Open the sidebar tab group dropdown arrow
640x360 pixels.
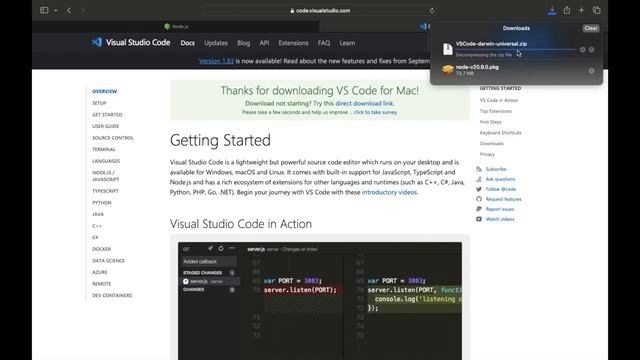point(56,11)
